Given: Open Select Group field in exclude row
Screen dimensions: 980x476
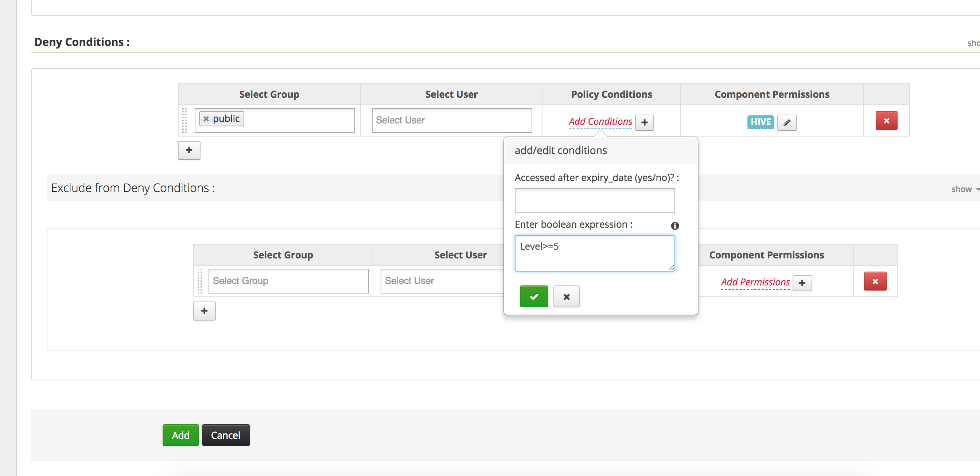Looking at the screenshot, I should 288,281.
